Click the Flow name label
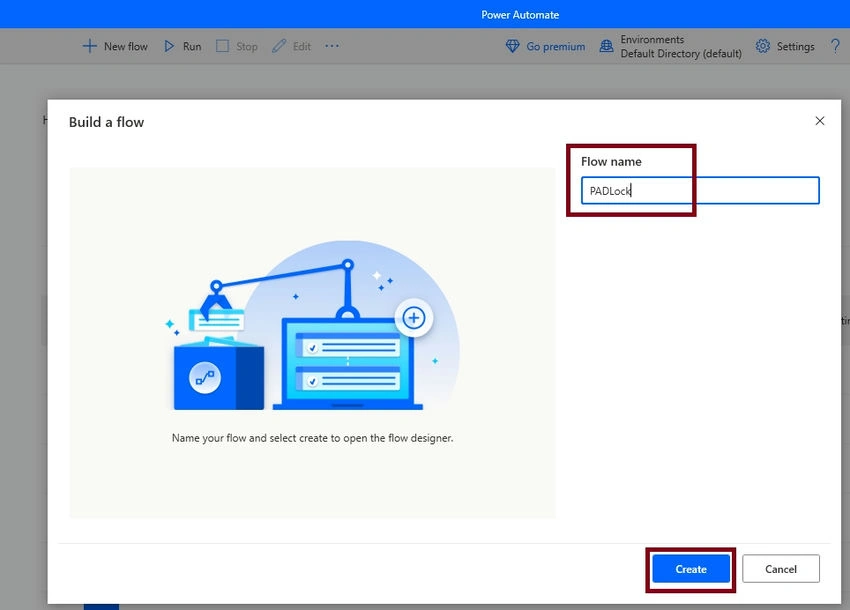Image resolution: width=850 pixels, height=610 pixels. (611, 162)
